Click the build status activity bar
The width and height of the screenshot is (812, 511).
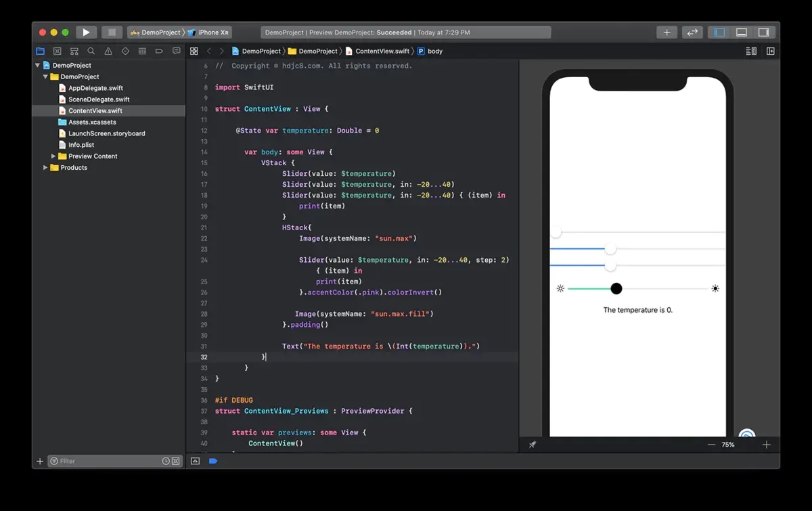pos(405,32)
